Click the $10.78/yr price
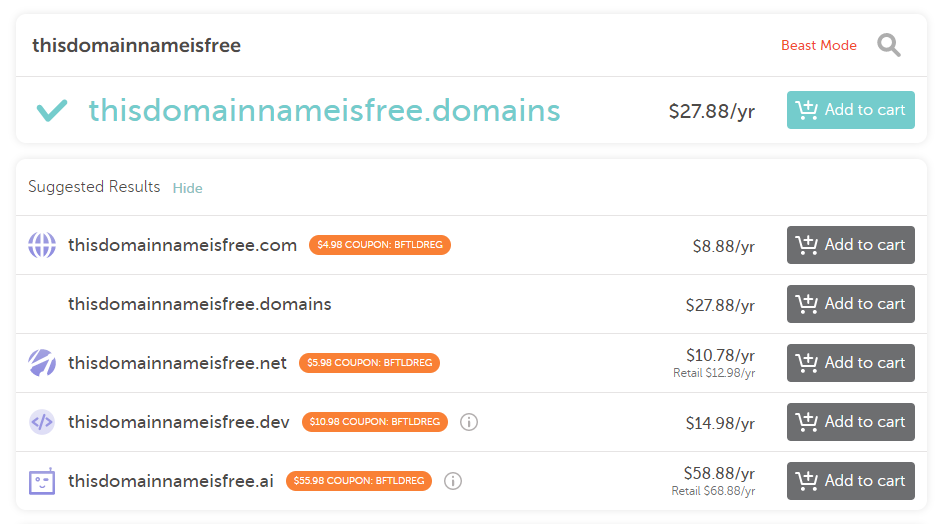The width and height of the screenshot is (941, 524). (x=720, y=355)
